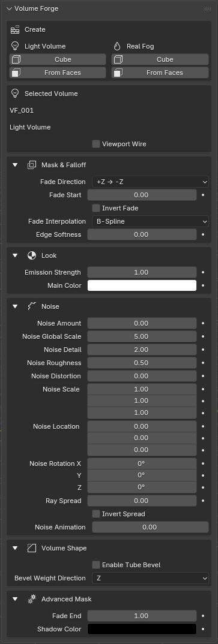Click the first Noise Location field

point(142,426)
